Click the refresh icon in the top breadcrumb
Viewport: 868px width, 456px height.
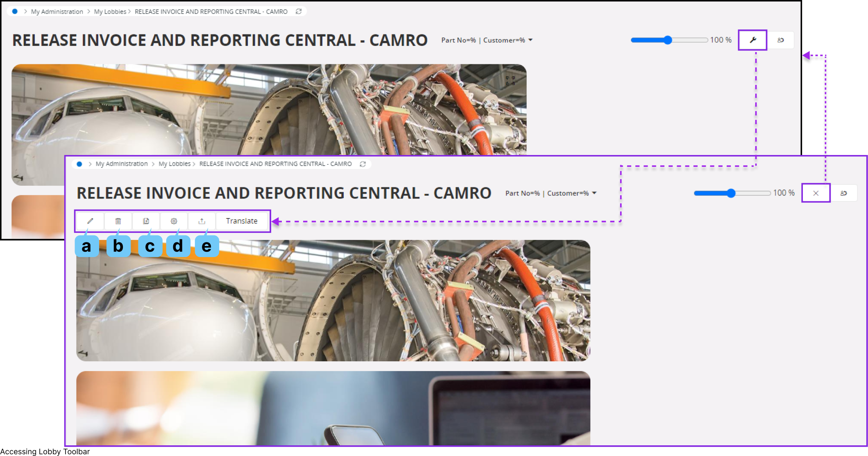tap(299, 11)
